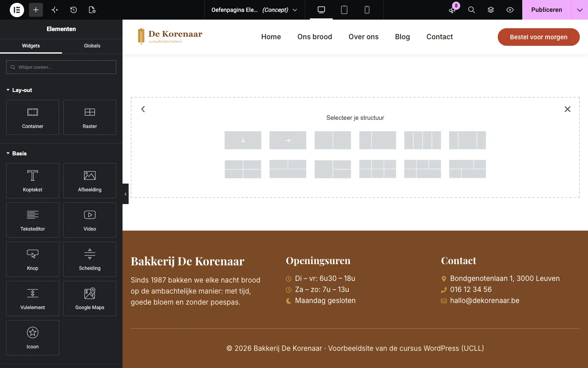Switch to mobile responsive view

pyautogui.click(x=367, y=10)
